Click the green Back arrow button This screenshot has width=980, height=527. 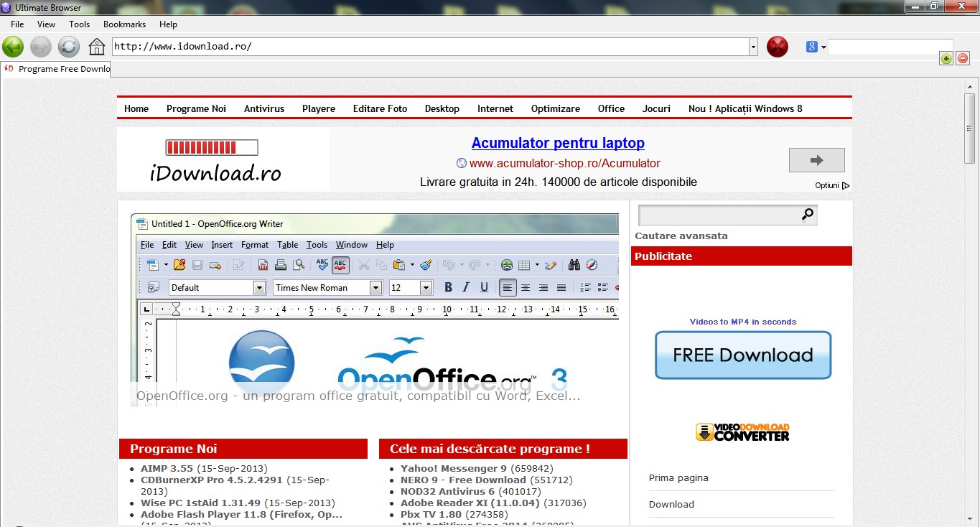point(13,47)
